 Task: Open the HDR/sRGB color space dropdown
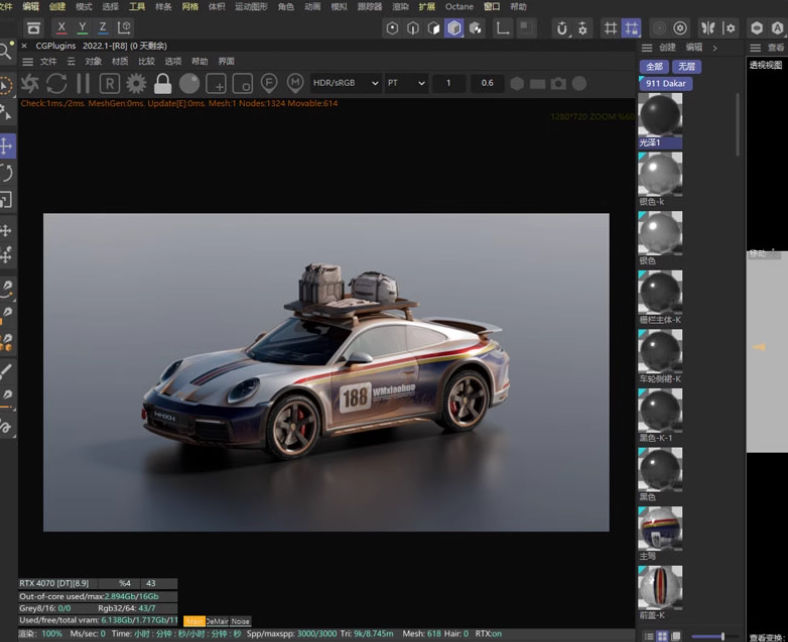[345, 83]
